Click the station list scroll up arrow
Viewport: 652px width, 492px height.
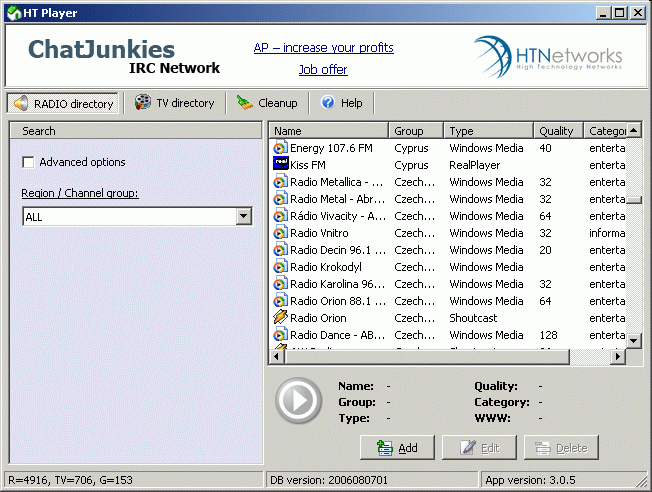click(634, 131)
